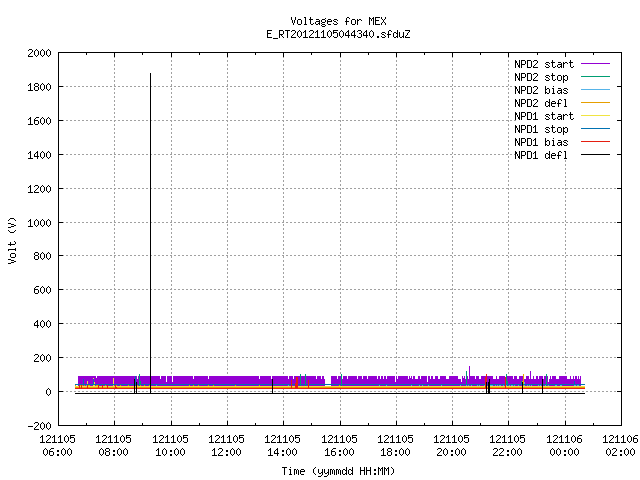
Task: Click the 'NPD2 start' legend label
Action: [x=544, y=64]
